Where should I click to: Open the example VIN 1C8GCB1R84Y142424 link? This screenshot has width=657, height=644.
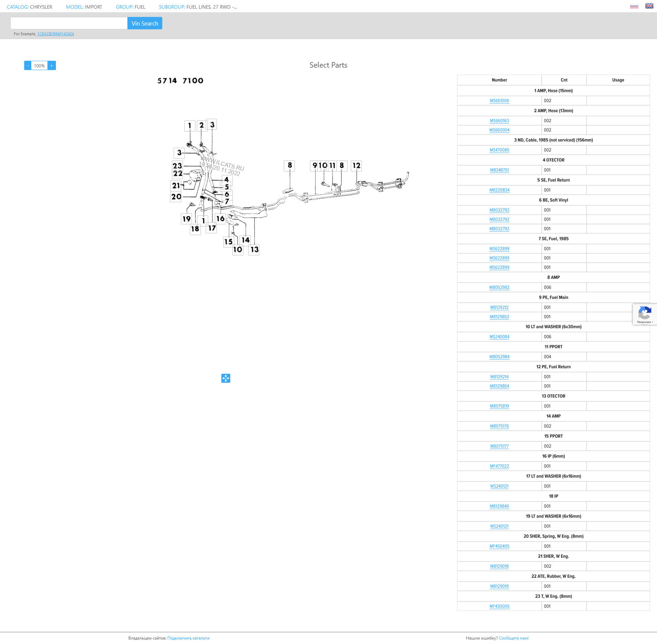56,34
